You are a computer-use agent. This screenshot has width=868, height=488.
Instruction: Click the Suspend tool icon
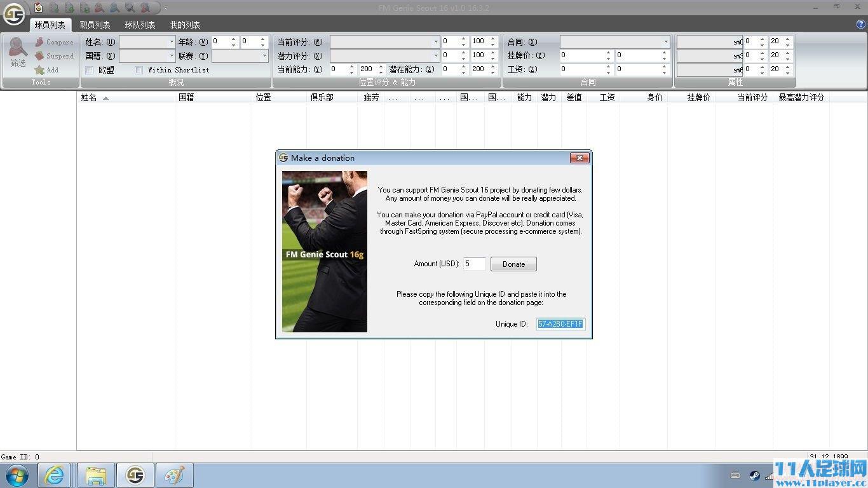[x=39, y=56]
